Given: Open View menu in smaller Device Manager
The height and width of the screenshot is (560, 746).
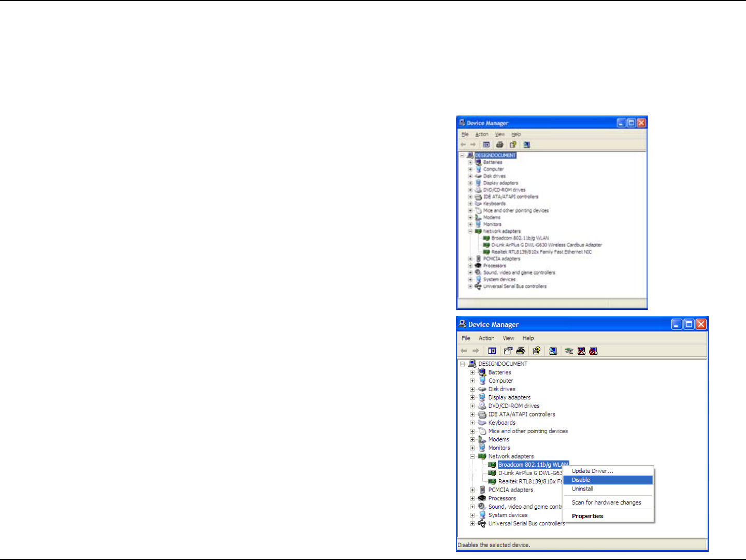Looking at the screenshot, I should pyautogui.click(x=500, y=134).
